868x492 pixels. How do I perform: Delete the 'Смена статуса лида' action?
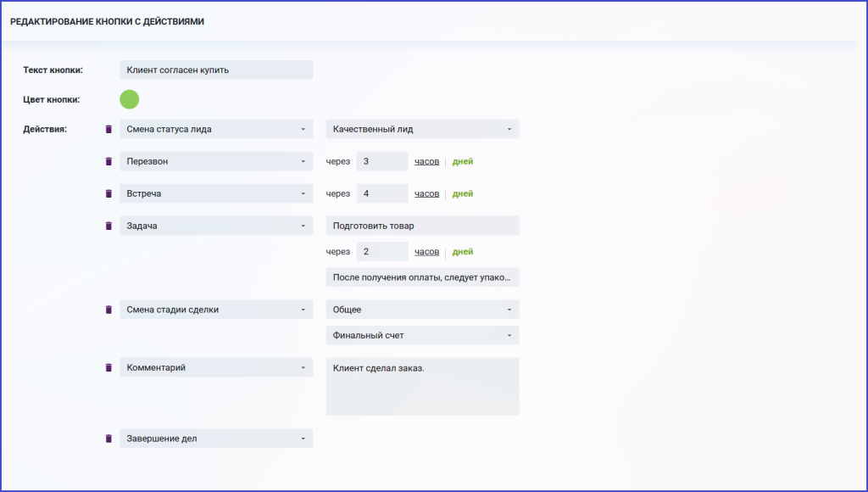pos(108,129)
